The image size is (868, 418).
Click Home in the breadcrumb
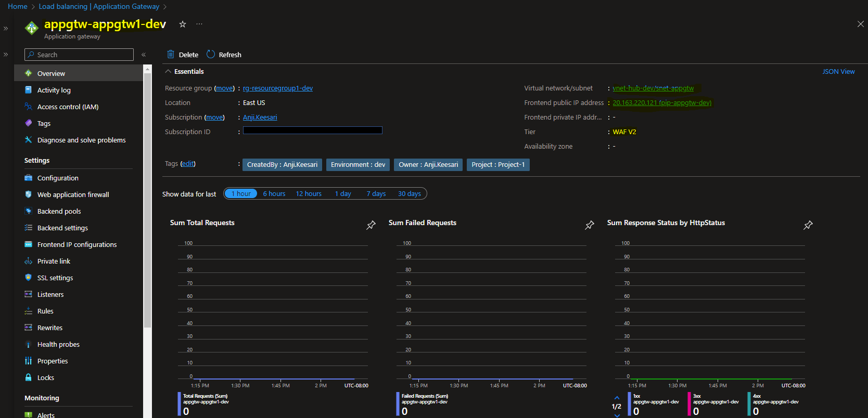[18, 6]
